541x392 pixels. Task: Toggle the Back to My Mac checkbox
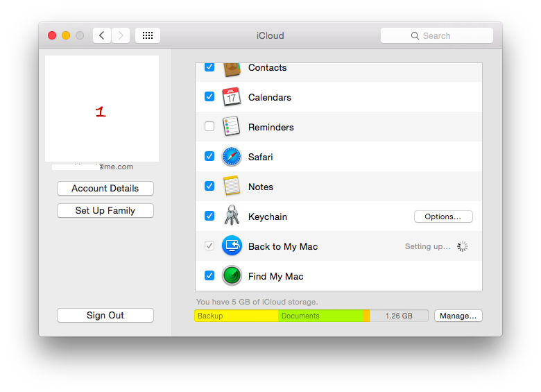click(209, 246)
